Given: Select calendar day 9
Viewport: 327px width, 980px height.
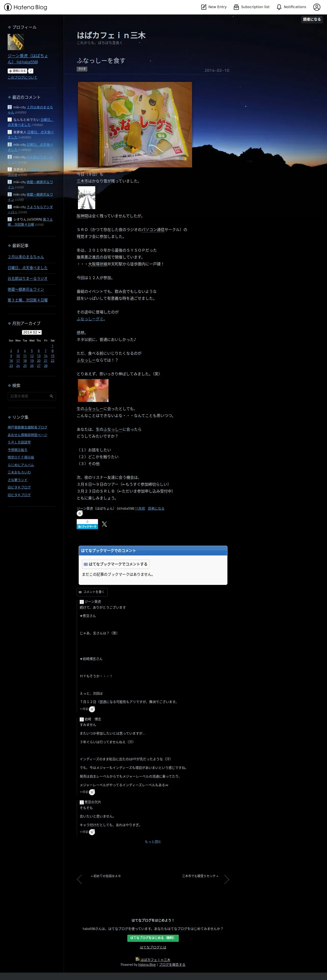Looking at the screenshot, I should [x=11, y=356].
